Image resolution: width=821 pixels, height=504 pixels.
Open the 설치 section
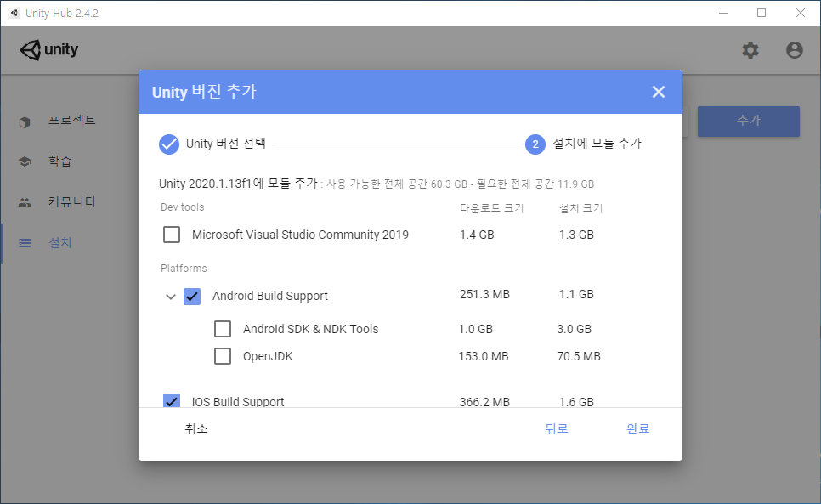pyautogui.click(x=60, y=242)
